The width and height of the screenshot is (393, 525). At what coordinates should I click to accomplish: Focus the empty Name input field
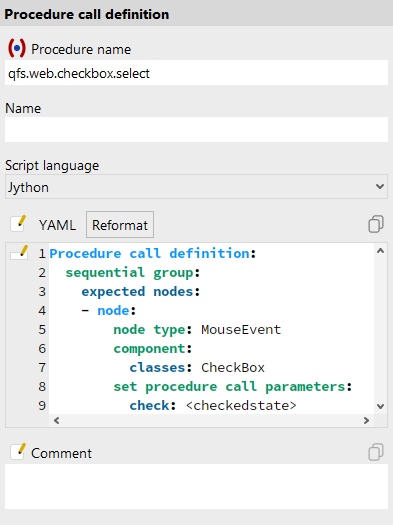point(196,130)
